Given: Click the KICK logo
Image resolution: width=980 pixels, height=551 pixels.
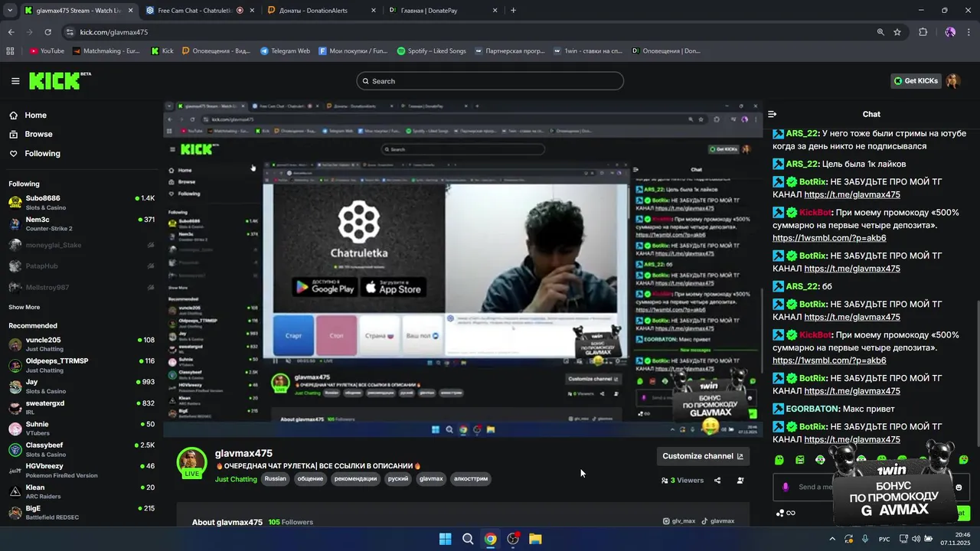Looking at the screenshot, I should (60, 80).
